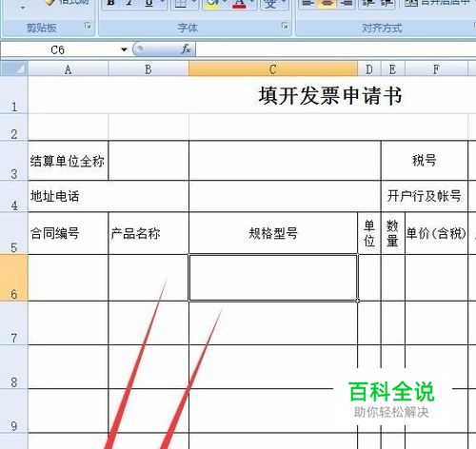Select the Format Painter tool
Image resolution: width=476 pixels, height=449 pixels.
click(67, 3)
